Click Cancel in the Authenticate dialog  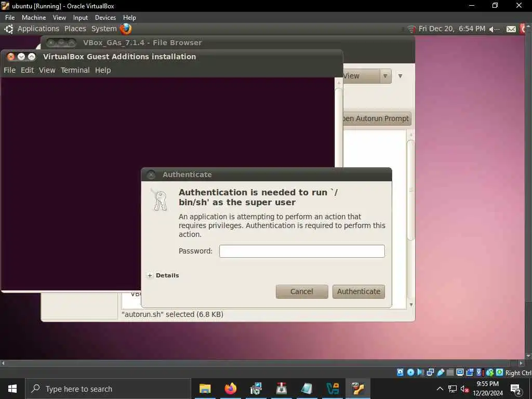coord(302,292)
